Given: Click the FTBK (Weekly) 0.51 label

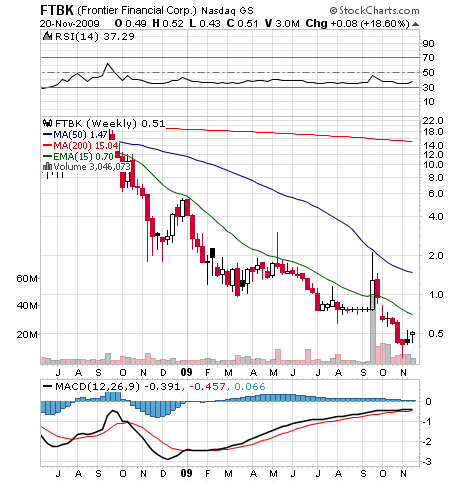Looking at the screenshot, I should (110, 124).
